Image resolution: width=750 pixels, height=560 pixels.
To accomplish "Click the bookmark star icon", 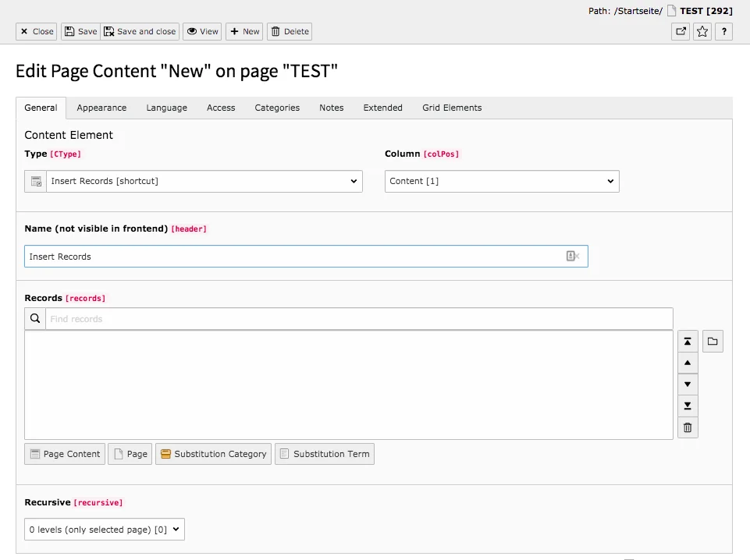I will coord(702,31).
